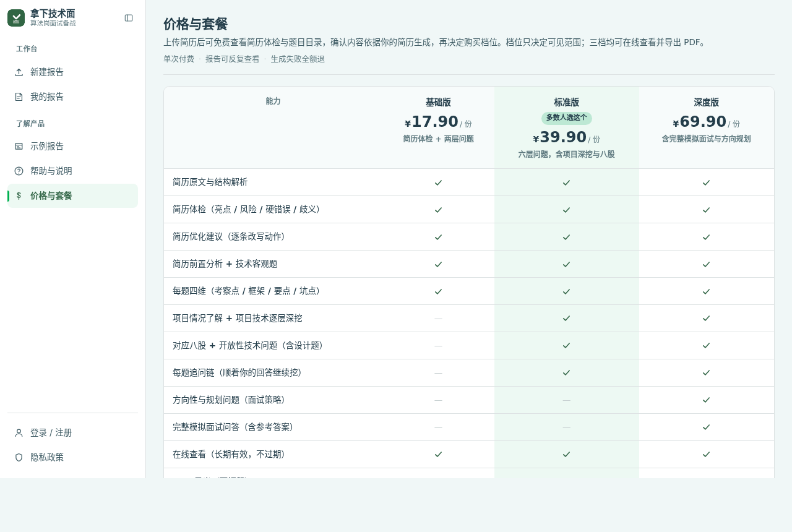Viewport: 792px width, 532px height.
Task: Click the 方向性与规划问题 row label
Action: tap(229, 400)
